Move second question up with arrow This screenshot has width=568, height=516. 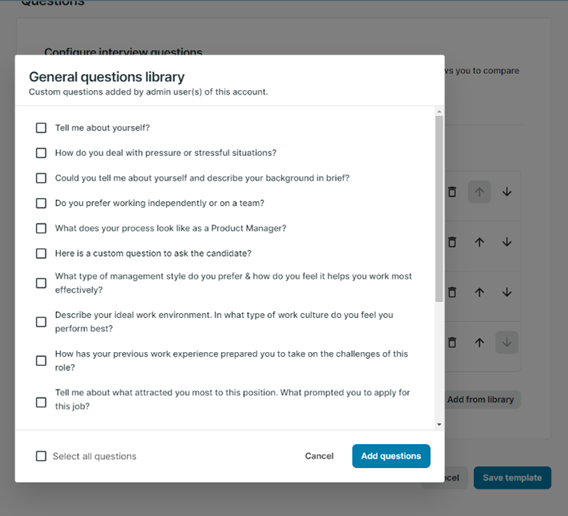point(479,242)
